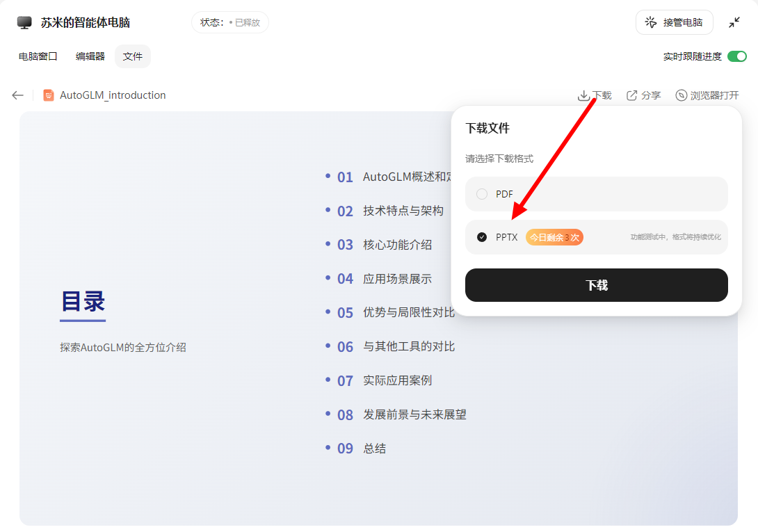Click the 06 与其他工具的对比 entry

(x=390, y=346)
